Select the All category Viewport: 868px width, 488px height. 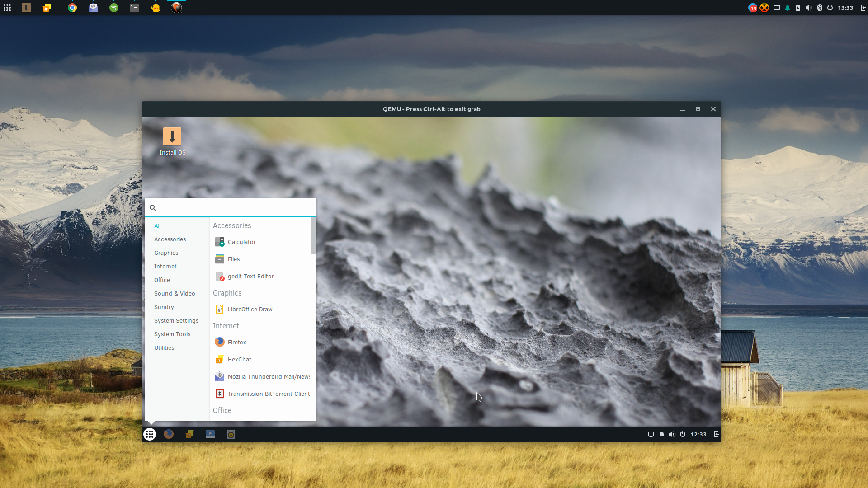tap(157, 226)
